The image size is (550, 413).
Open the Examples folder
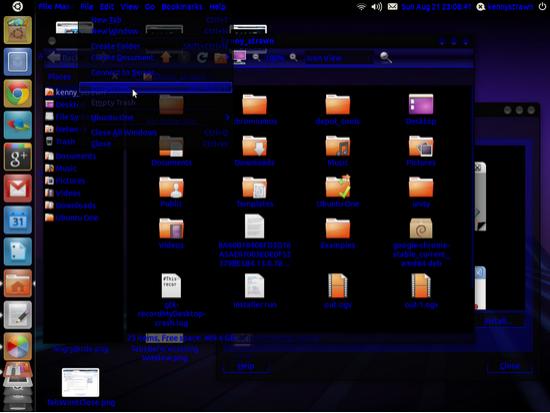tap(338, 233)
